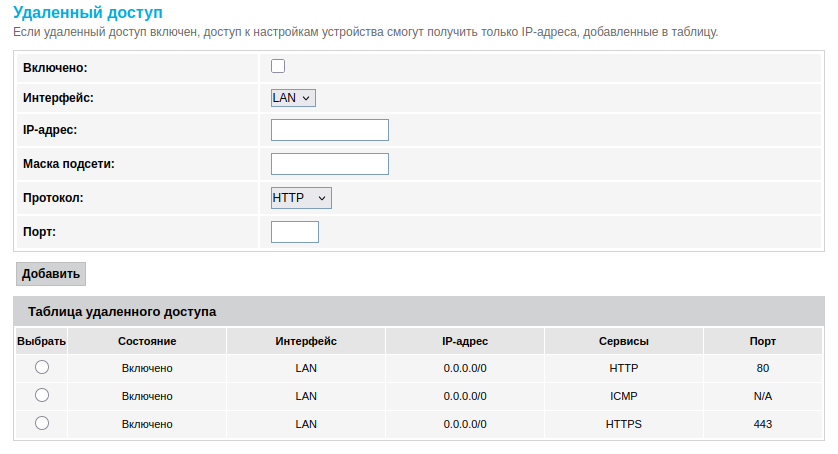Click the ICMP service cell
This screenshot has width=838, height=454.
[x=624, y=396]
